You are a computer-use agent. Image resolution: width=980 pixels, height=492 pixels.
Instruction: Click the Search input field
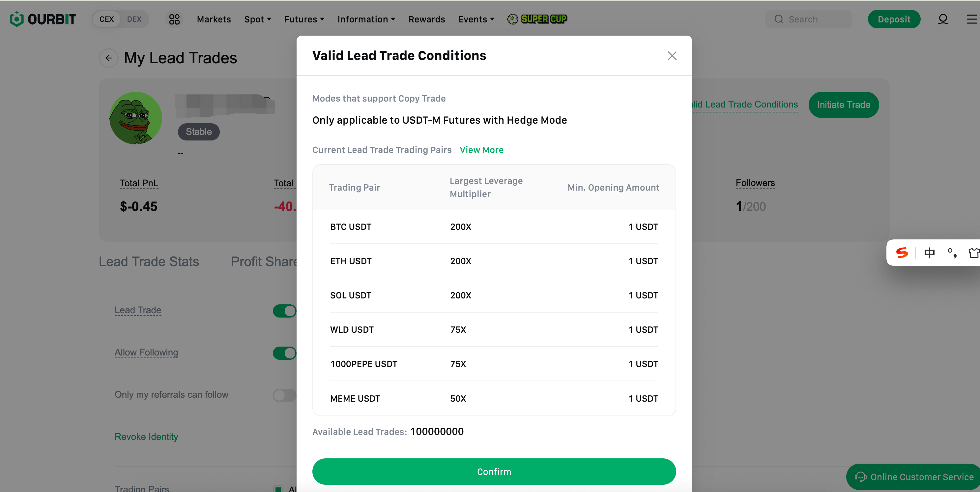808,19
